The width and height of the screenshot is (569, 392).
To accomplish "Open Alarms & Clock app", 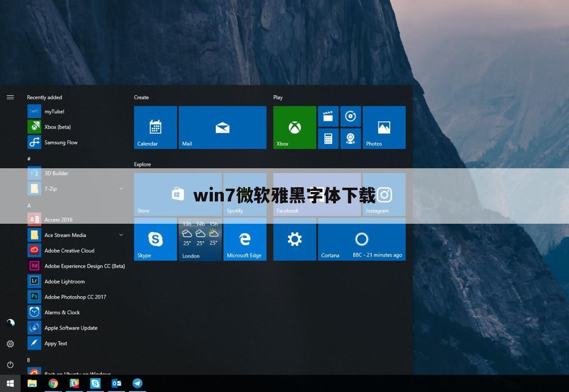I will tap(76, 312).
